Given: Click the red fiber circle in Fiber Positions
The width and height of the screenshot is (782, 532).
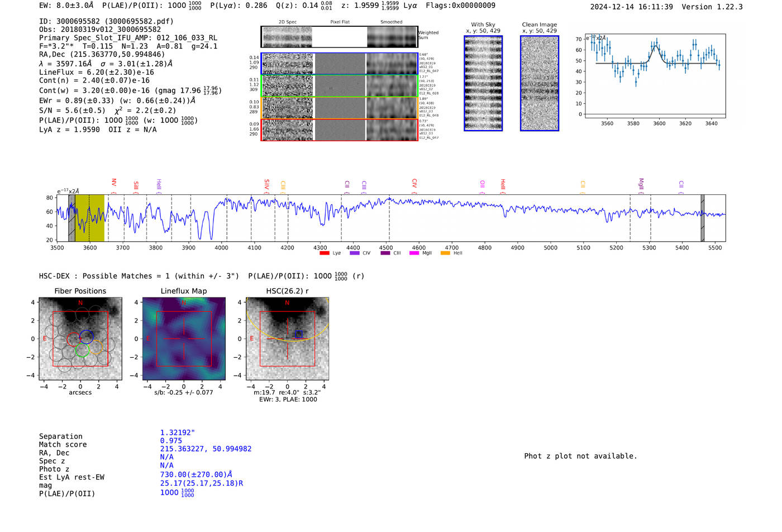Looking at the screenshot, I should tap(73, 339).
